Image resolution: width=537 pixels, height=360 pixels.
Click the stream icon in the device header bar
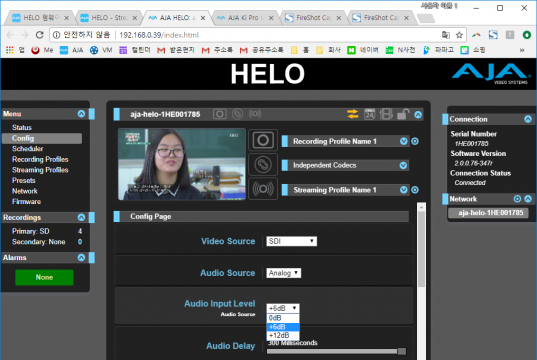(255, 114)
